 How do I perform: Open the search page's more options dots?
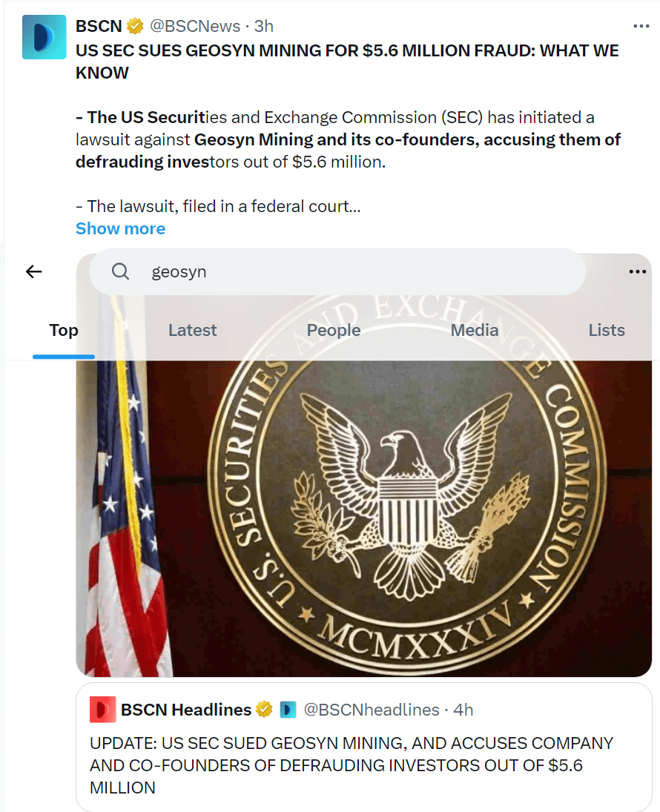(637, 271)
